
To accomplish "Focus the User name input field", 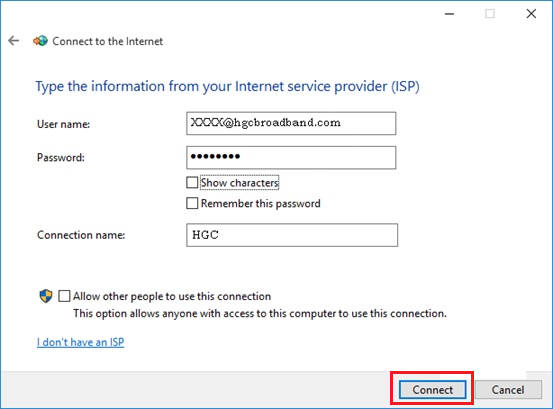I will click(291, 123).
